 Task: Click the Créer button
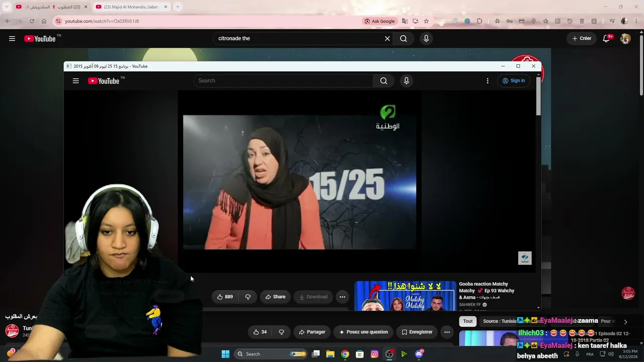click(582, 39)
